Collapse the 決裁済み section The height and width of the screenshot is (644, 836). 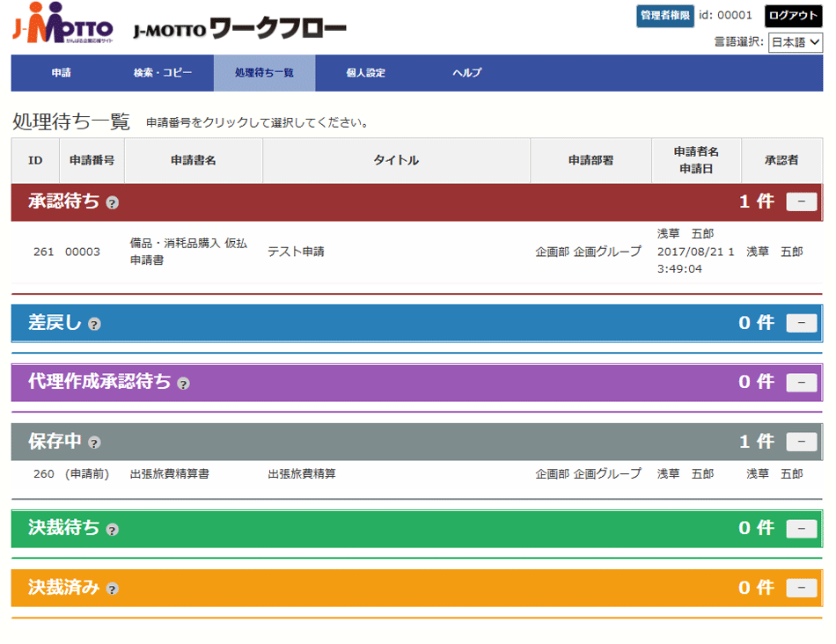coord(801,588)
